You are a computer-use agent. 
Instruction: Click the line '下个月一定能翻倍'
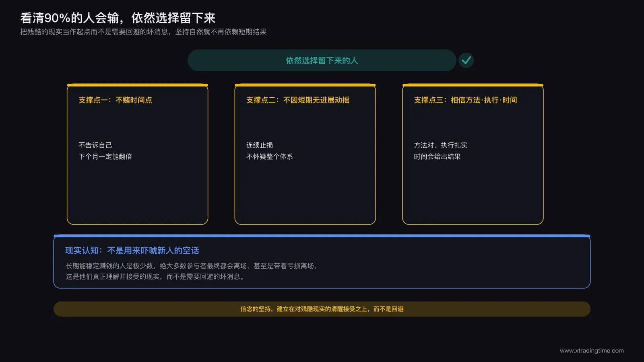click(105, 156)
